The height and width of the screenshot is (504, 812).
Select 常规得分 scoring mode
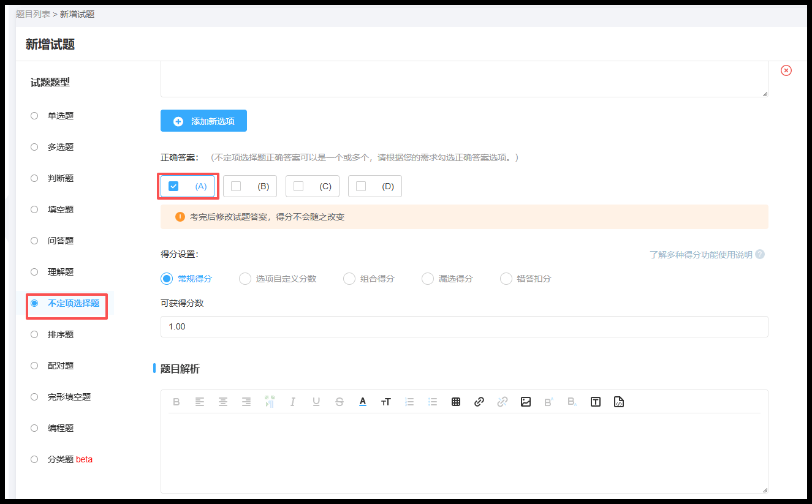tap(186, 279)
